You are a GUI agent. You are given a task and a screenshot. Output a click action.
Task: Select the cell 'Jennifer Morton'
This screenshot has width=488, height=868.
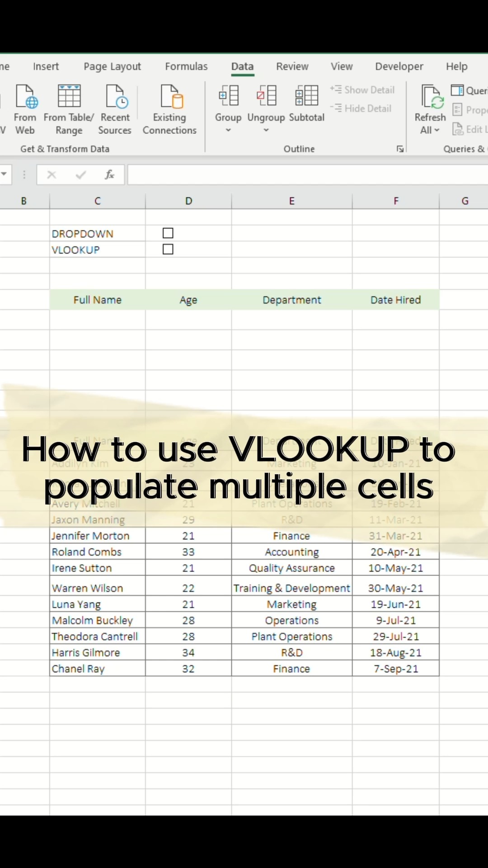click(98, 536)
